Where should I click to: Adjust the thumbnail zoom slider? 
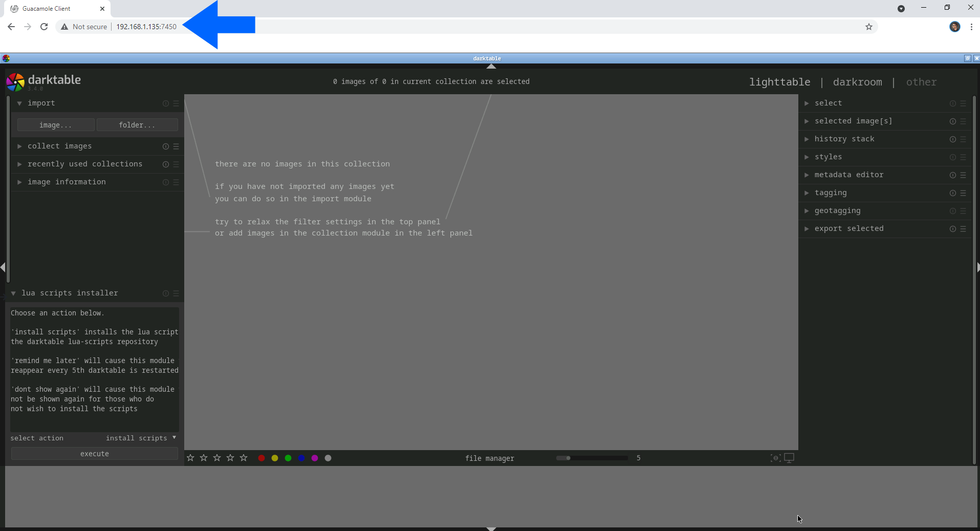(x=592, y=458)
